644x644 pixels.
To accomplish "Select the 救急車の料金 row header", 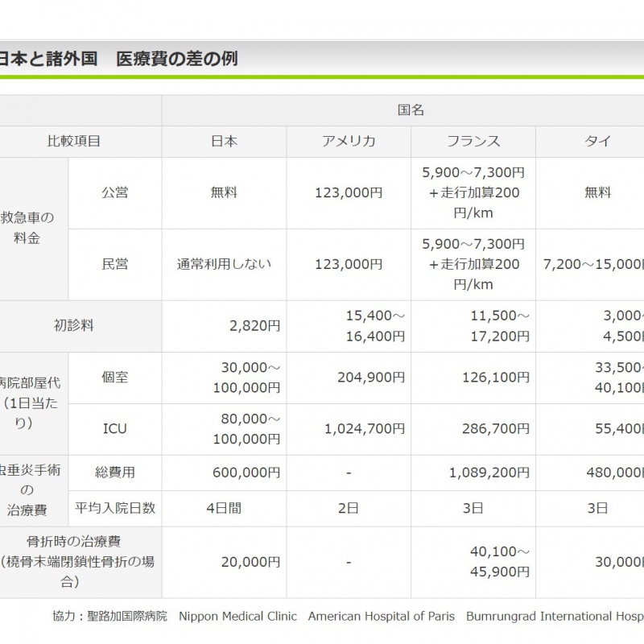I will pos(27,228).
